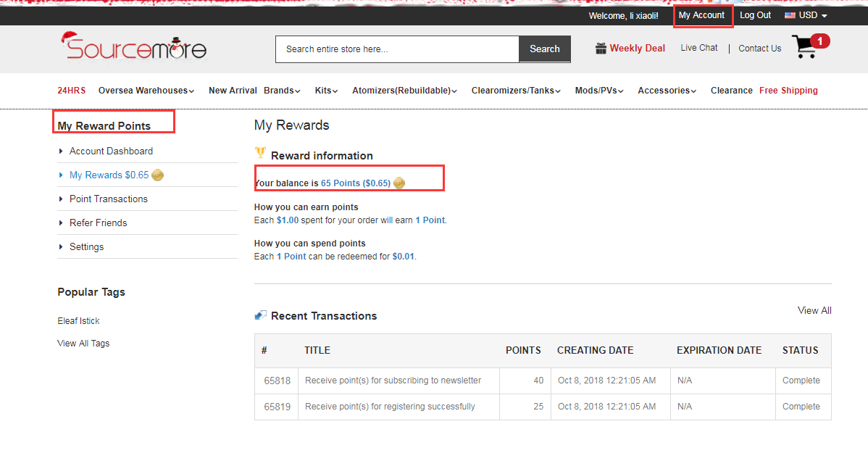Click Complete status for transaction 65819

point(801,407)
